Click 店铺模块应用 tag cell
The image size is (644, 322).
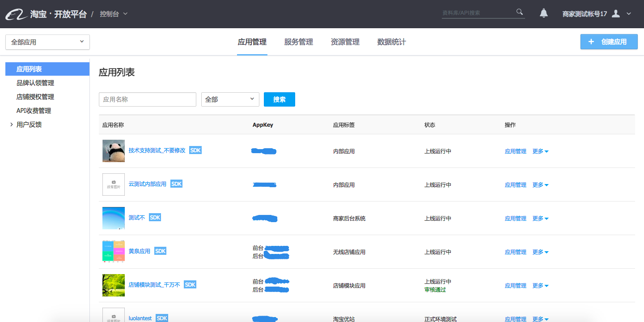[349, 286]
